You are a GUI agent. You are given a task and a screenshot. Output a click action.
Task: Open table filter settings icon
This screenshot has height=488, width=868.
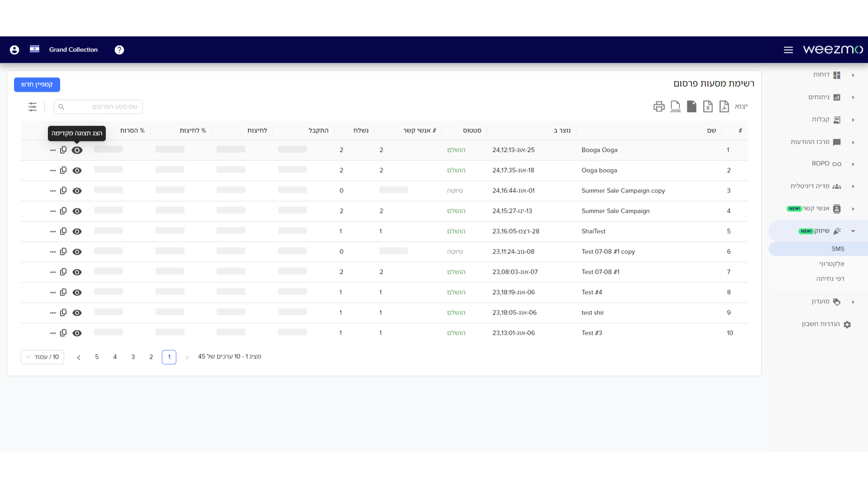[33, 107]
